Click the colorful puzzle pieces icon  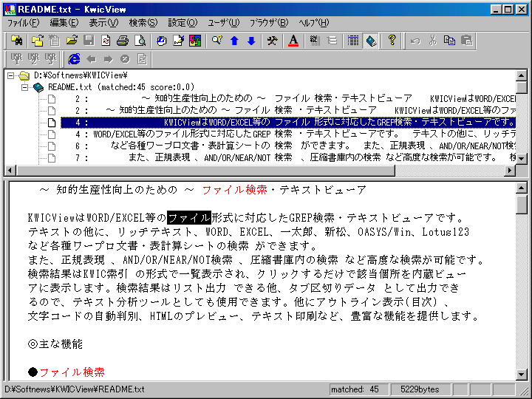click(x=195, y=41)
